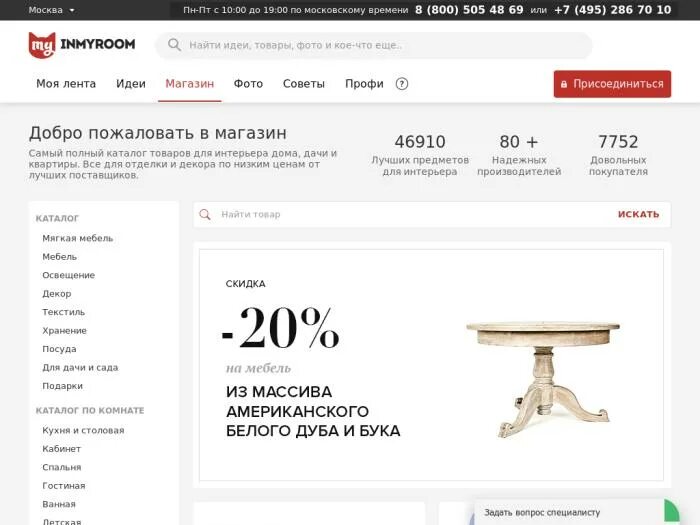Focus the Найти товар input field
700x525 pixels.
(x=413, y=214)
